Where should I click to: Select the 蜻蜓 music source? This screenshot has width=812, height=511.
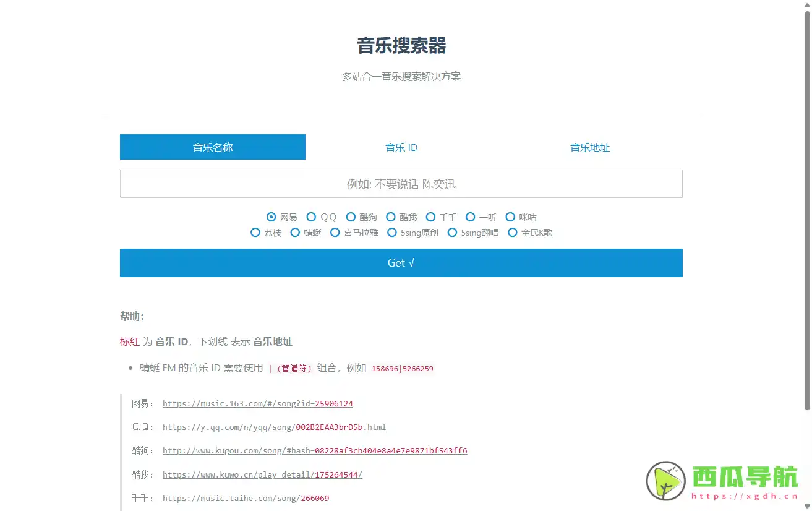[x=296, y=232]
